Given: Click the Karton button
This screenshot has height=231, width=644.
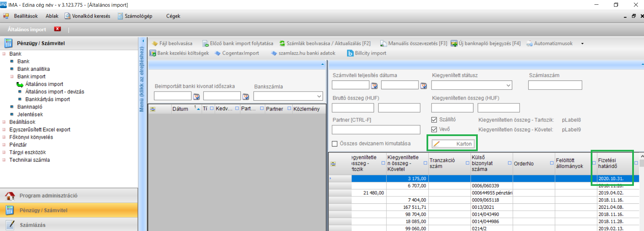Looking at the screenshot, I should pos(453,144).
